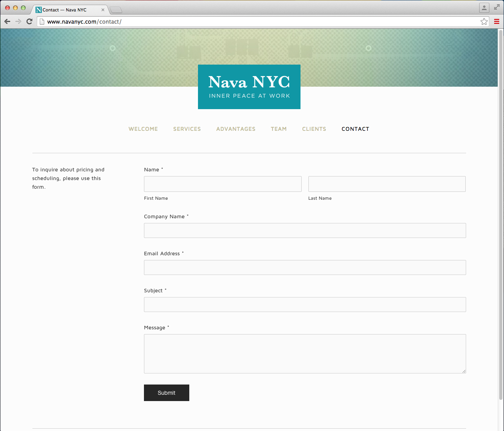
Task: Click the address bar URL
Action: click(x=84, y=22)
